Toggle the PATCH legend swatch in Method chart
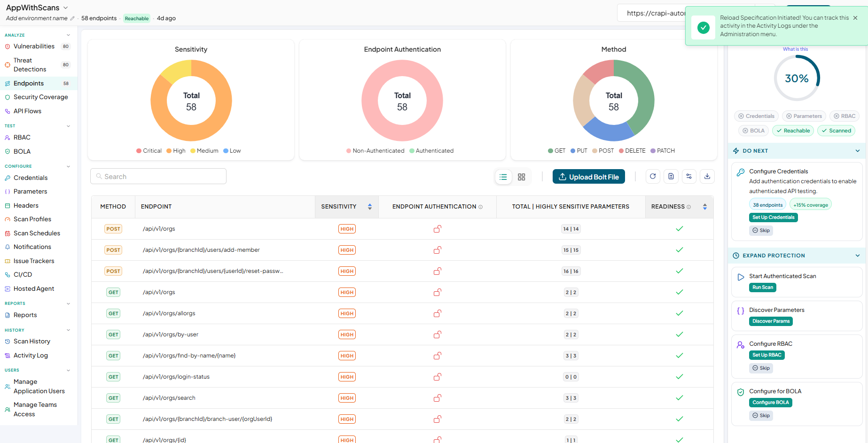The width and height of the screenshot is (868, 443). 653,151
